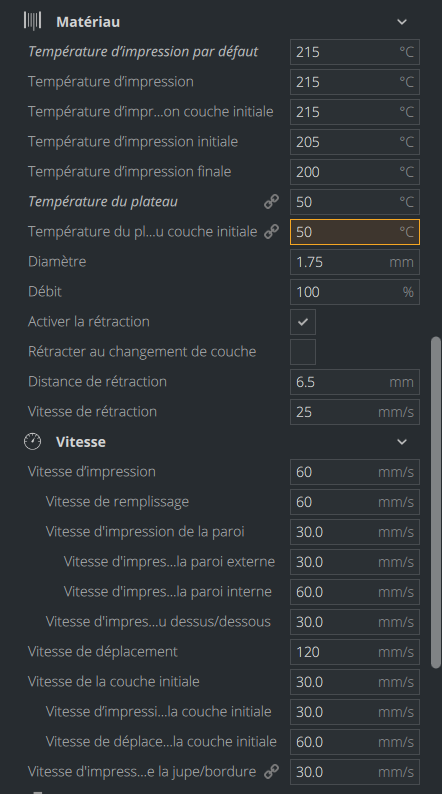Click link icon beside Température du plateau
The image size is (442, 794).
pos(271,202)
